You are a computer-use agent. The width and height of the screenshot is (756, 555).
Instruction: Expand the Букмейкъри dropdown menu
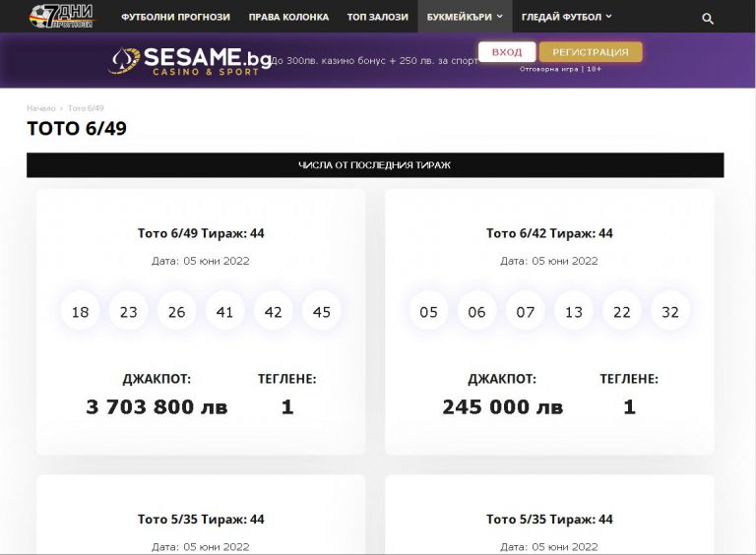point(465,17)
